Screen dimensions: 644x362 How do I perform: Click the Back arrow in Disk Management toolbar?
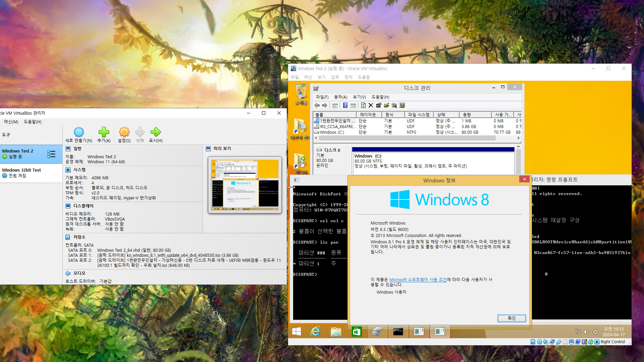point(317,106)
